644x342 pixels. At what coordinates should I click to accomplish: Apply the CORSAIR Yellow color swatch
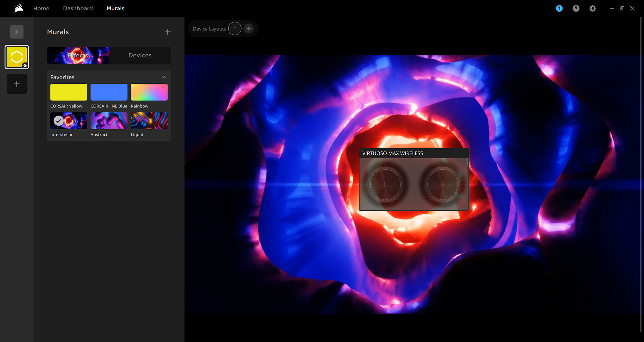[69, 92]
